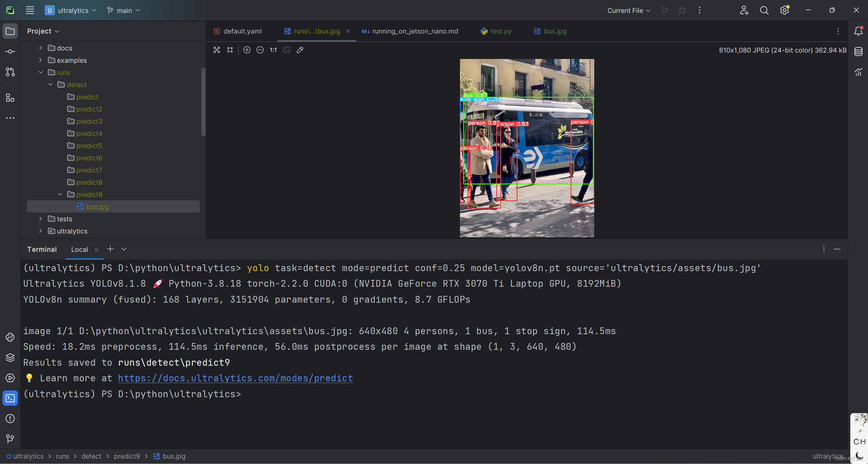The width and height of the screenshot is (868, 464).
Task: Toggle the grid overlay on the image
Action: tap(230, 50)
